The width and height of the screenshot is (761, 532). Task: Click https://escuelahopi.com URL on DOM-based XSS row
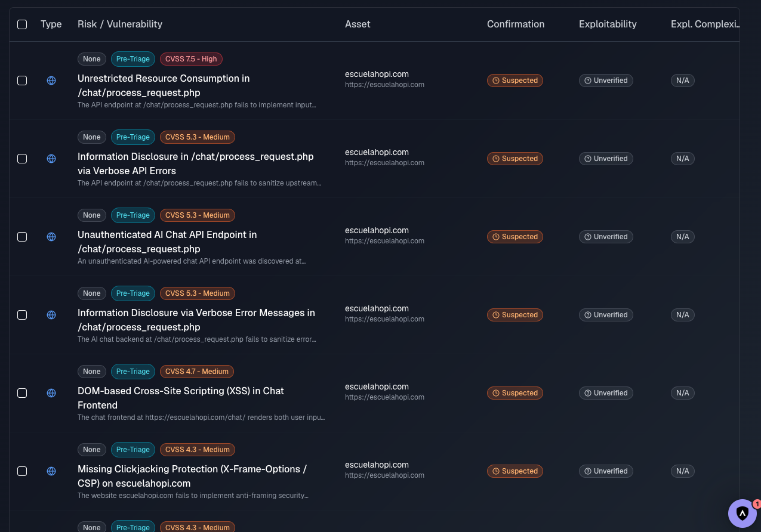(x=384, y=397)
